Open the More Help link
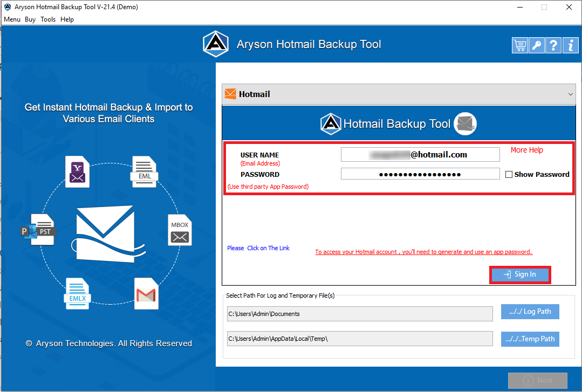 coord(526,150)
